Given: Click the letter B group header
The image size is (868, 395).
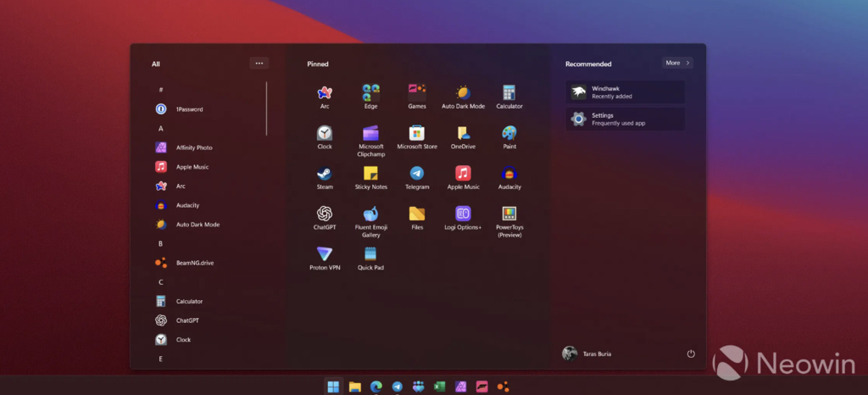Looking at the screenshot, I should tap(160, 243).
